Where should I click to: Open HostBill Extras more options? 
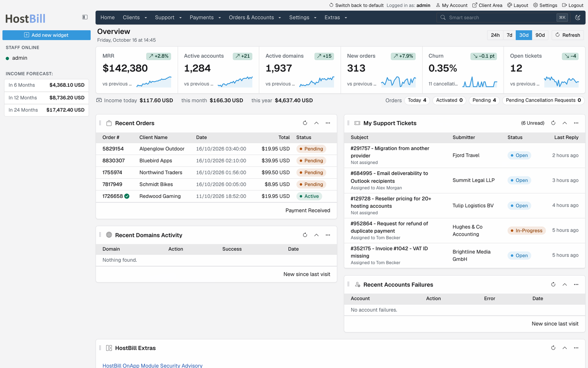point(576,348)
